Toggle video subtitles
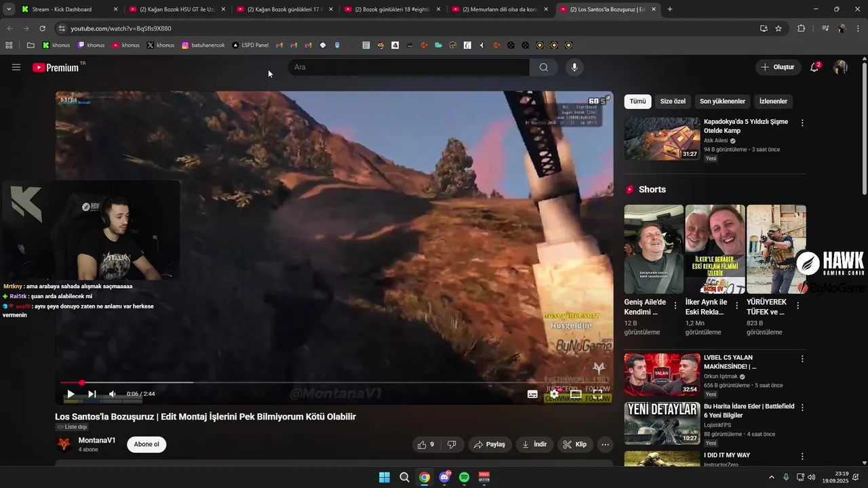Screen dimensions: 868x488 (533, 394)
